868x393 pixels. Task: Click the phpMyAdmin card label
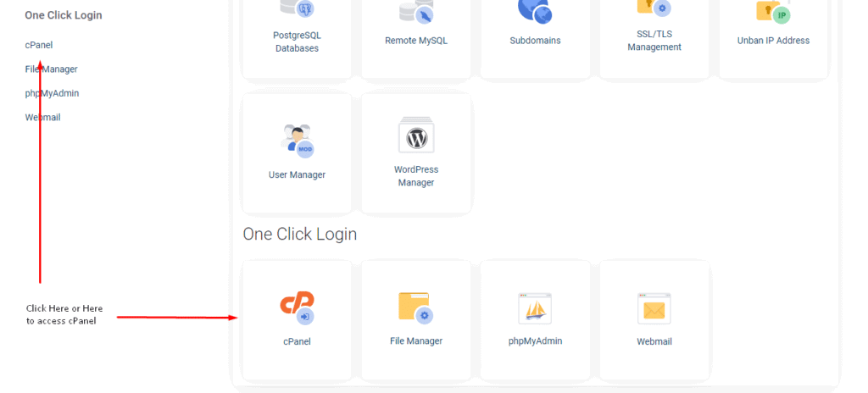tap(536, 341)
